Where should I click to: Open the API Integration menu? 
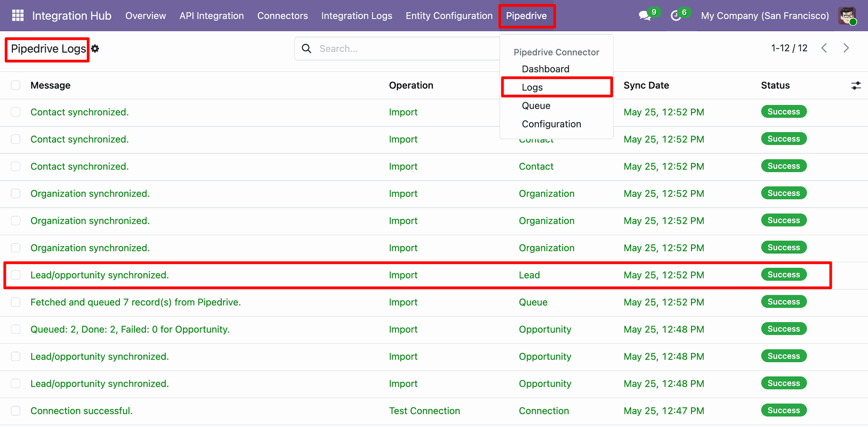coord(212,16)
